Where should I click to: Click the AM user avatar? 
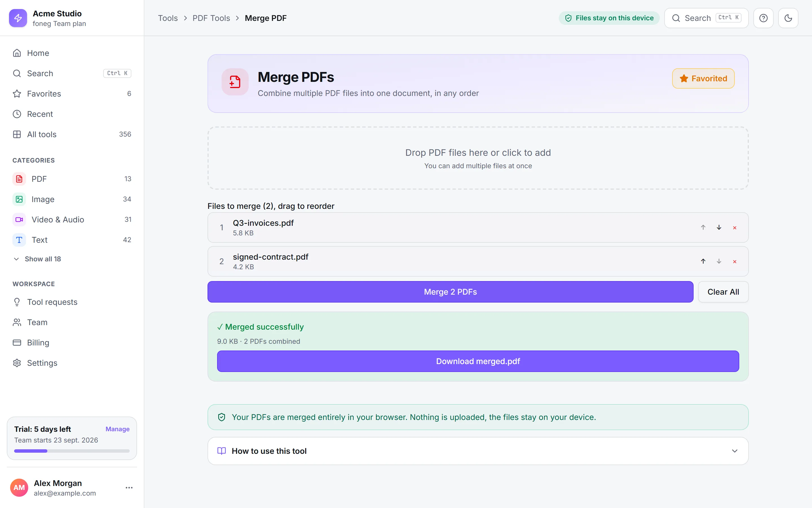click(19, 487)
